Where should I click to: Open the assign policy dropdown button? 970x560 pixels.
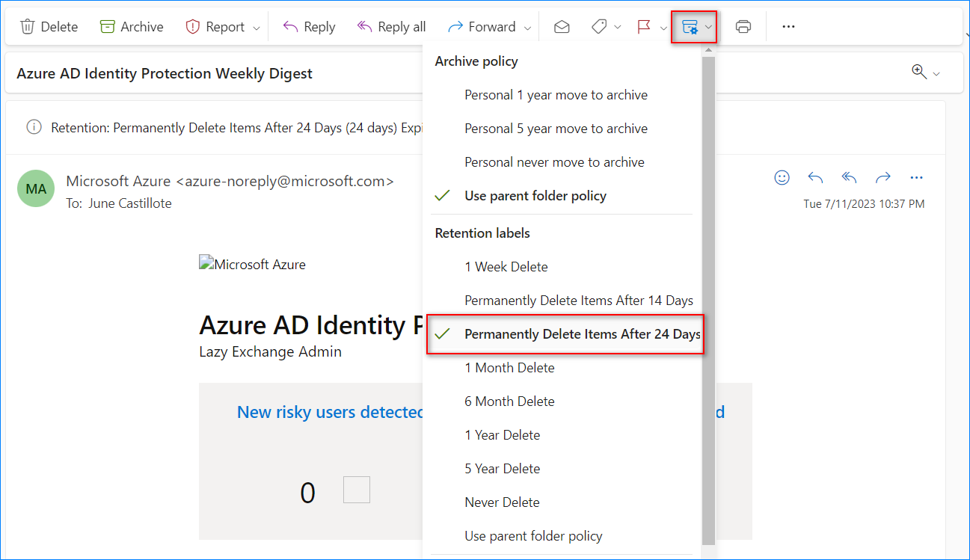[695, 28]
